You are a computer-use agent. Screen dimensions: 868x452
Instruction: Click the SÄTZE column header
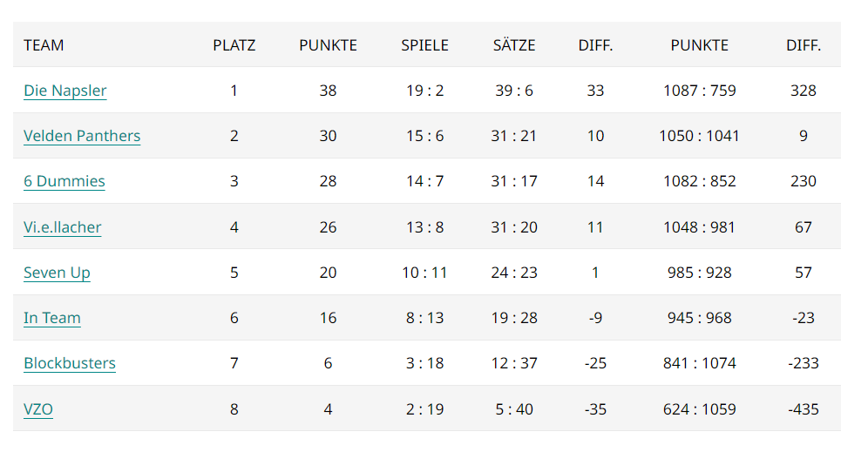(514, 45)
